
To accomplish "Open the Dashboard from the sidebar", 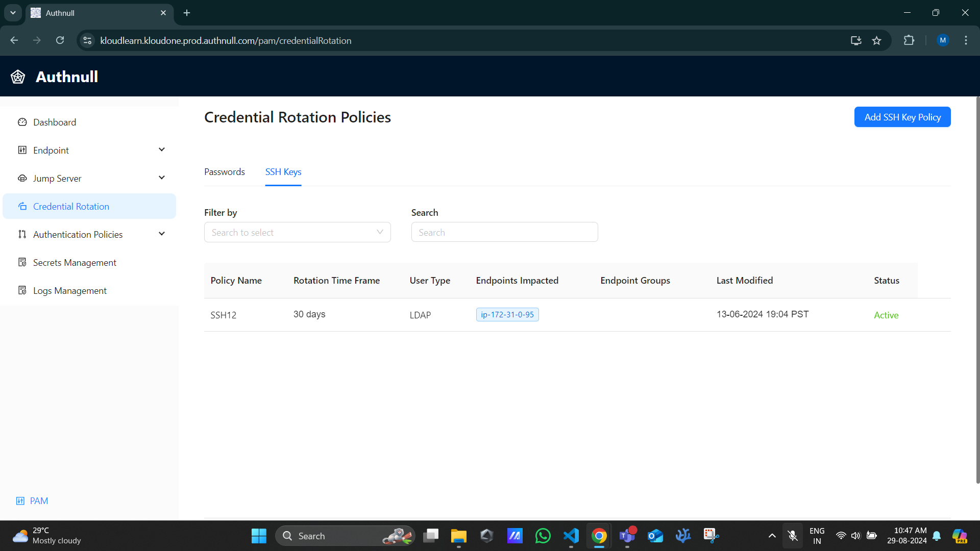I will click(54, 122).
